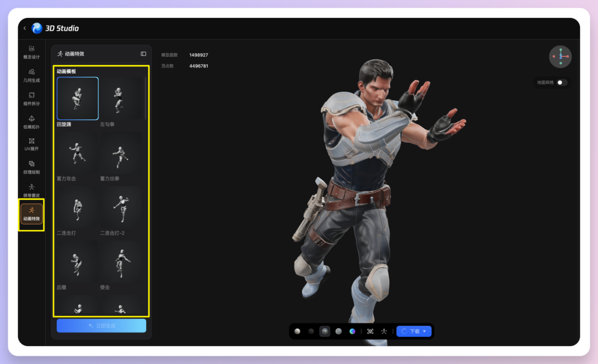Select the fourth gray-blue render sphere
Image resolution: width=598 pixels, height=364 pixels.
click(338, 331)
